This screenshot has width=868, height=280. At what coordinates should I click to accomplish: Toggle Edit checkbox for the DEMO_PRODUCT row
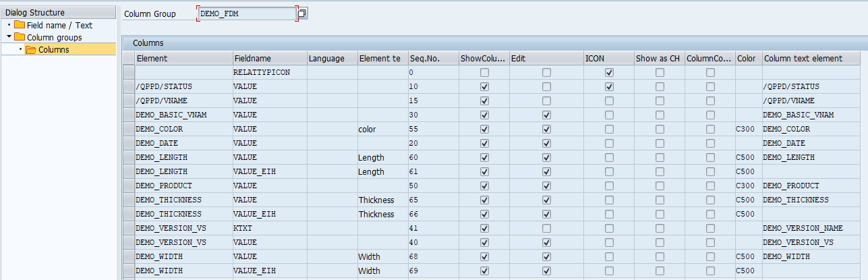[546, 186]
